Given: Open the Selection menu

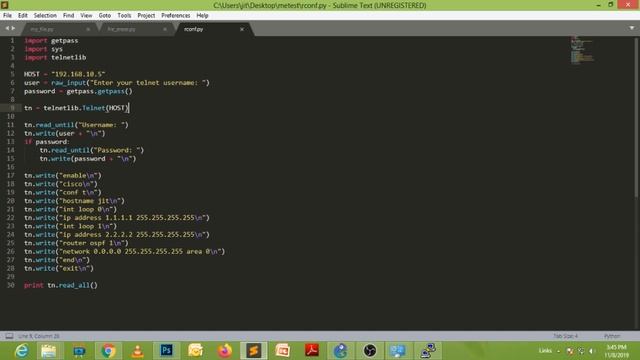Looking at the screenshot, I should pyautogui.click(x=45, y=16).
